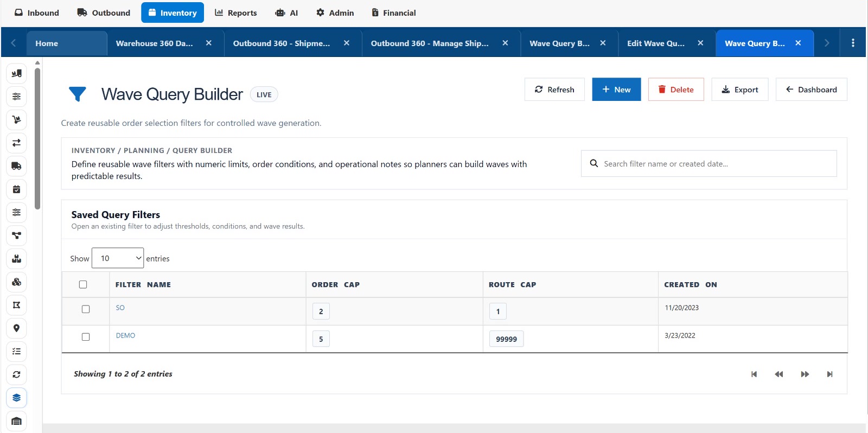Open the Reports menu
The image size is (868, 433).
click(x=236, y=12)
